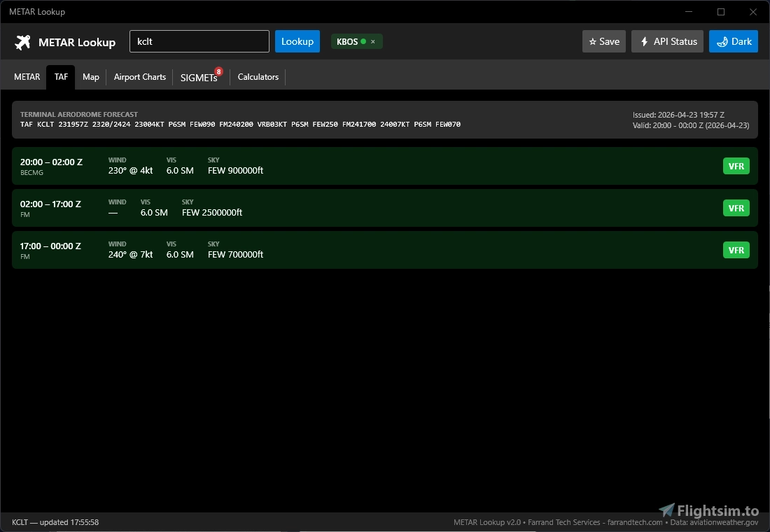Click the VFR badge on the 17:00 – 00:00 Z row

click(736, 250)
